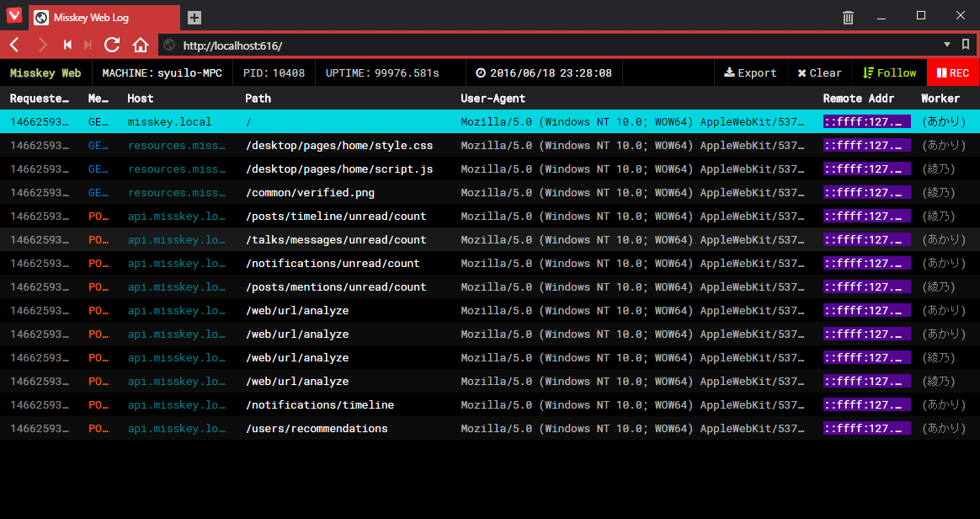Click worker name in /users/recommendations row
The width and height of the screenshot is (980, 519).
(x=944, y=428)
